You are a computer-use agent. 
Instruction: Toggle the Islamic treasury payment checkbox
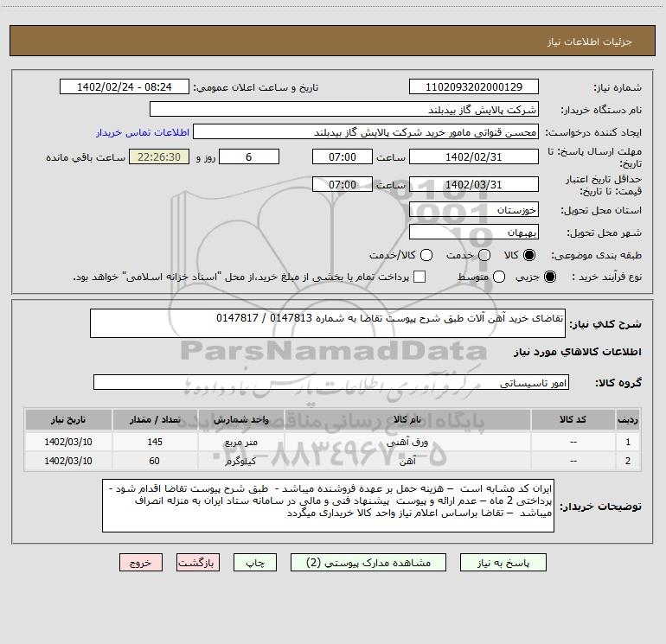pos(419,277)
